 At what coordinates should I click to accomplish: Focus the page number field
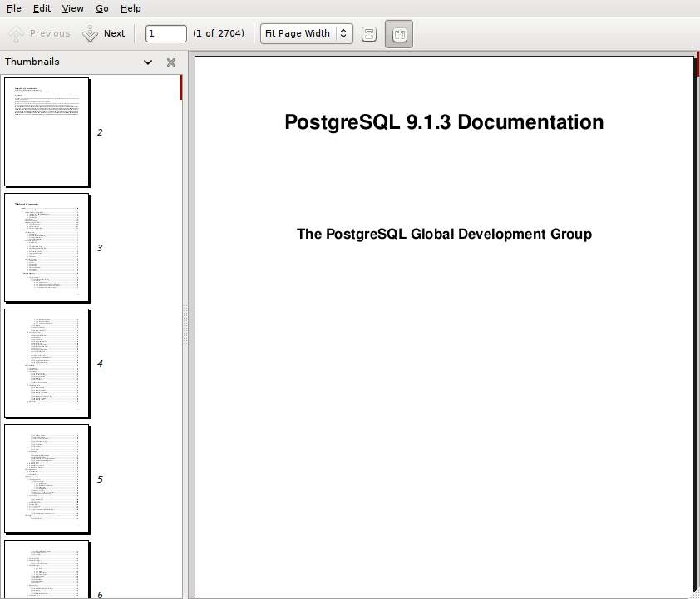[165, 33]
